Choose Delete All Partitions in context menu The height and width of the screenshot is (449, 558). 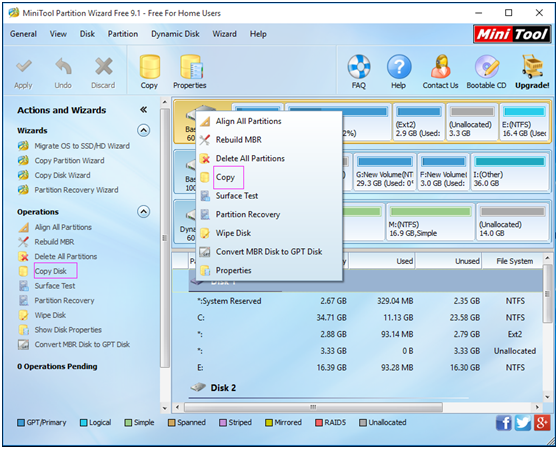pos(269,159)
